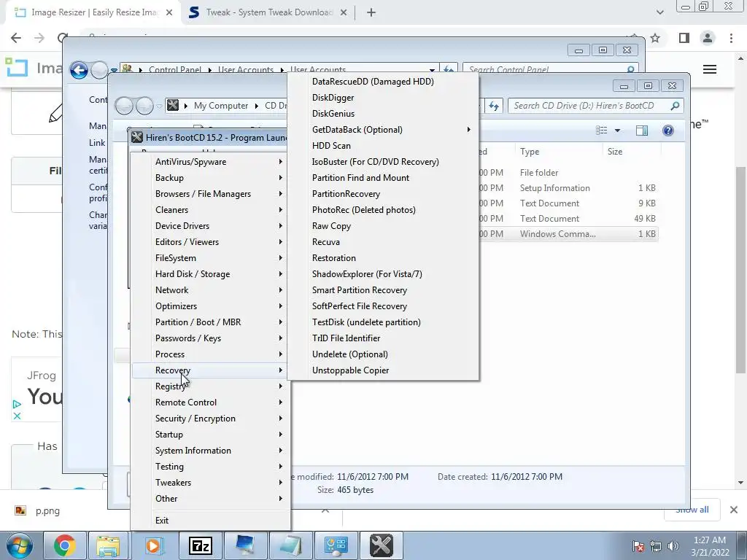Open the Tweakers category
The width and height of the screenshot is (747, 560).
click(209, 483)
